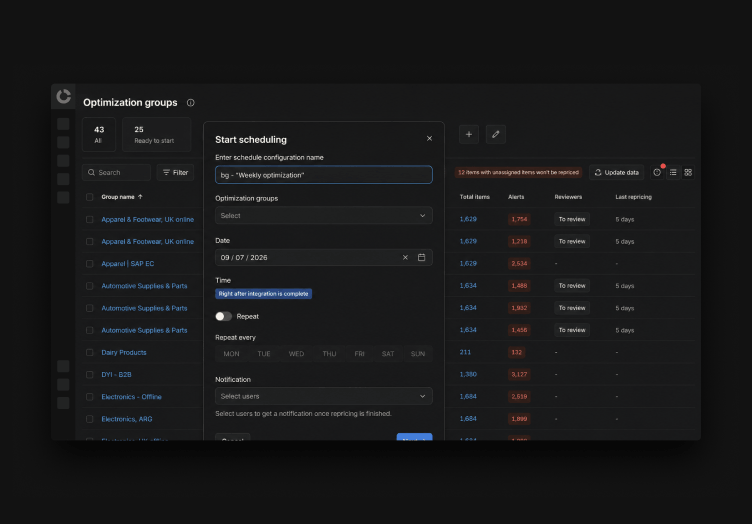The image size is (752, 524).
Task: Open the Dairy Products group link
Action: pos(124,352)
